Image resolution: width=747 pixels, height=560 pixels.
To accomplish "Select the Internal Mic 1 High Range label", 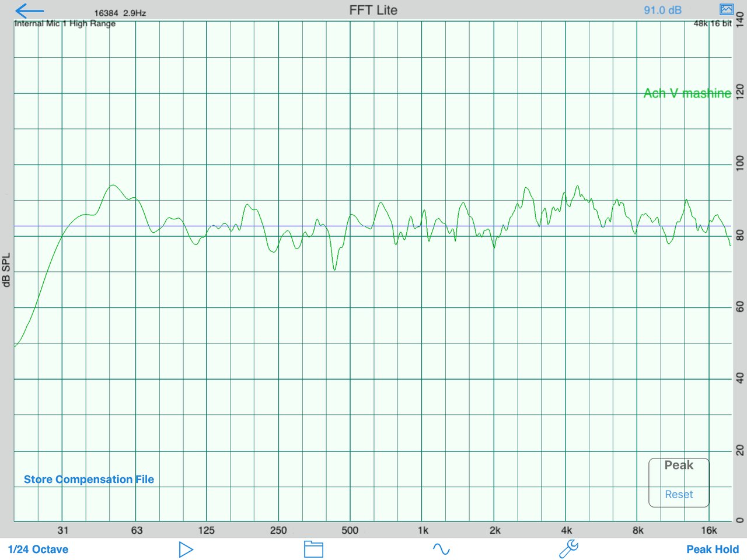I will click(65, 23).
